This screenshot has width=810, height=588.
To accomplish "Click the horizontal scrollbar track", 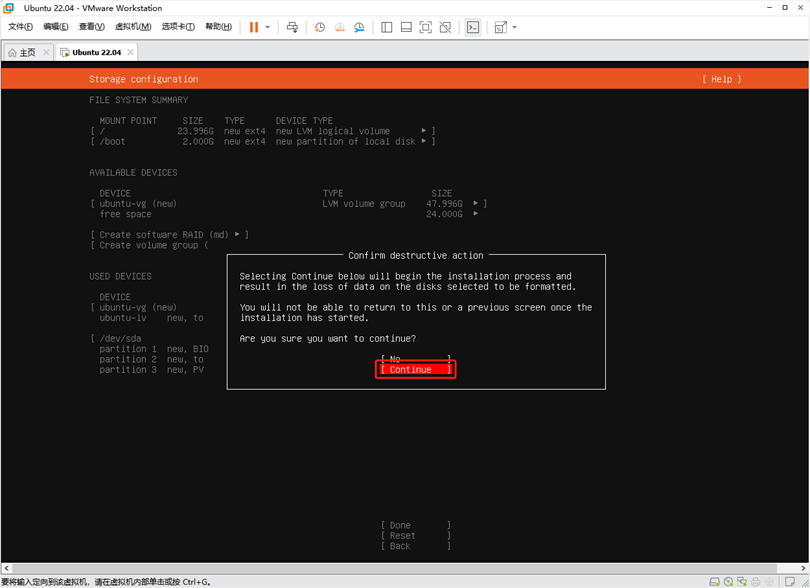I will click(405, 568).
